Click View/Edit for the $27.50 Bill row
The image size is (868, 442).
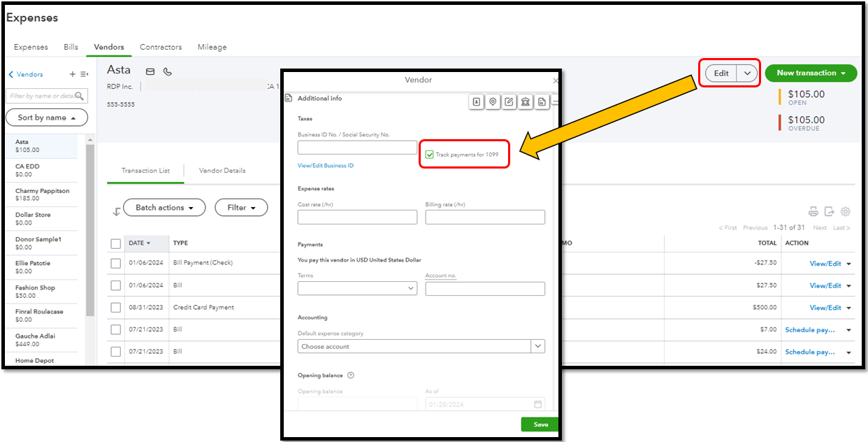point(825,285)
